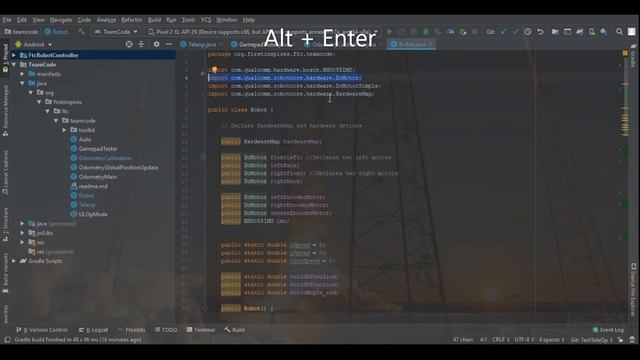Collapse the TeamCode module arrow
This screenshot has width=640, height=360.
(14, 64)
